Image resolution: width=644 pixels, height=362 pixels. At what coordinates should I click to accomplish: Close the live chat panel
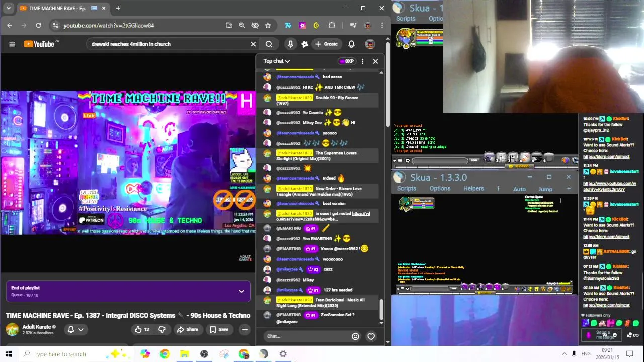pyautogui.click(x=375, y=61)
